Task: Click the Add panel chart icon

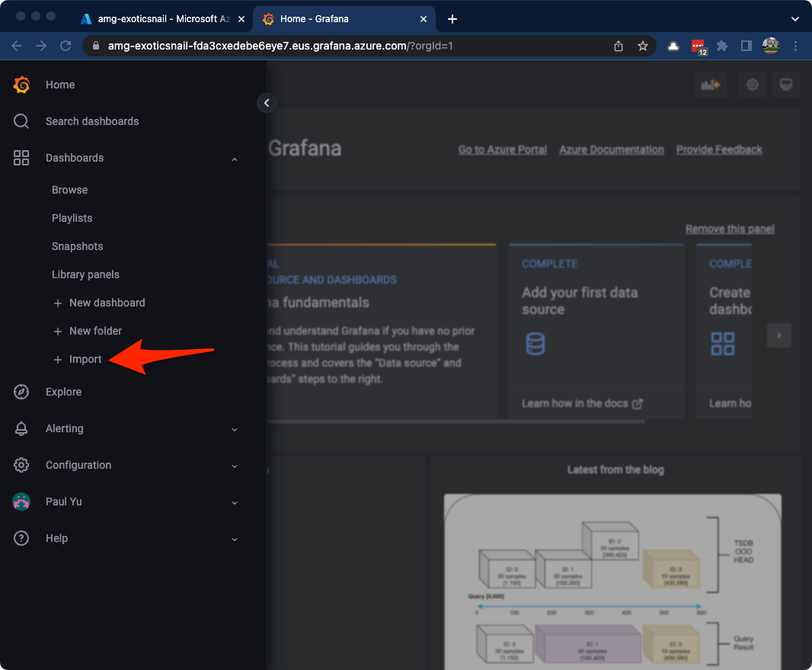Action: coord(710,85)
